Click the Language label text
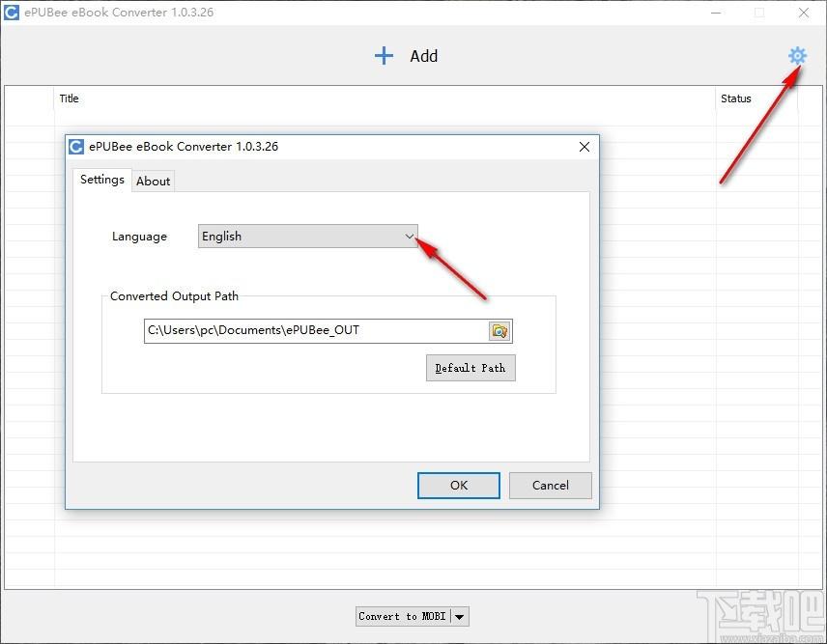Image resolution: width=827 pixels, height=644 pixels. pos(139,237)
